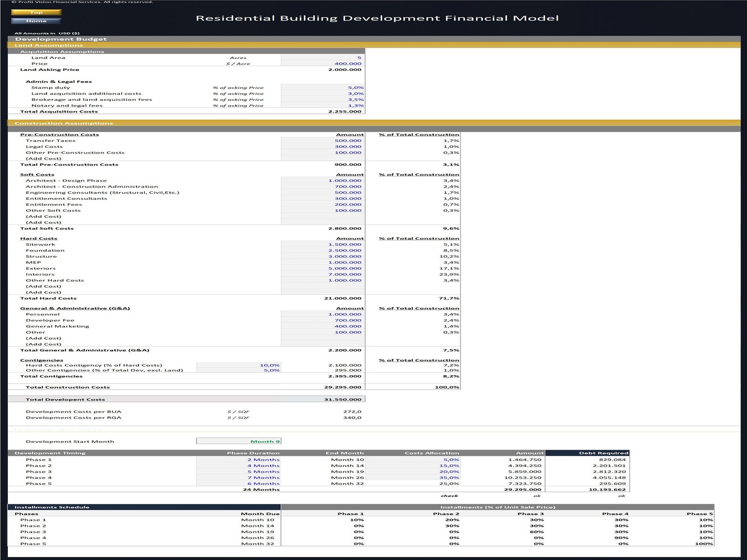Open the Development Start Month dropdown
The width and height of the screenshot is (747, 560).
point(239,441)
